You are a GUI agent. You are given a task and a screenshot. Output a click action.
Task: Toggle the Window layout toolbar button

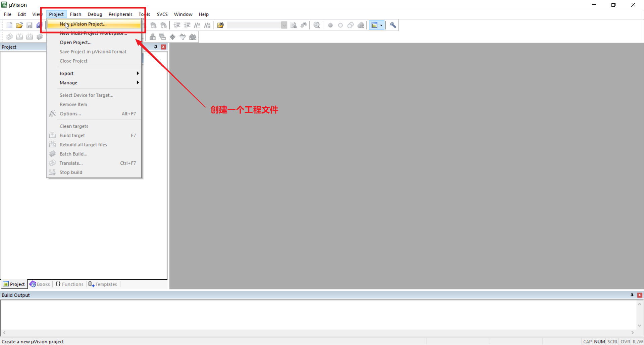click(374, 25)
